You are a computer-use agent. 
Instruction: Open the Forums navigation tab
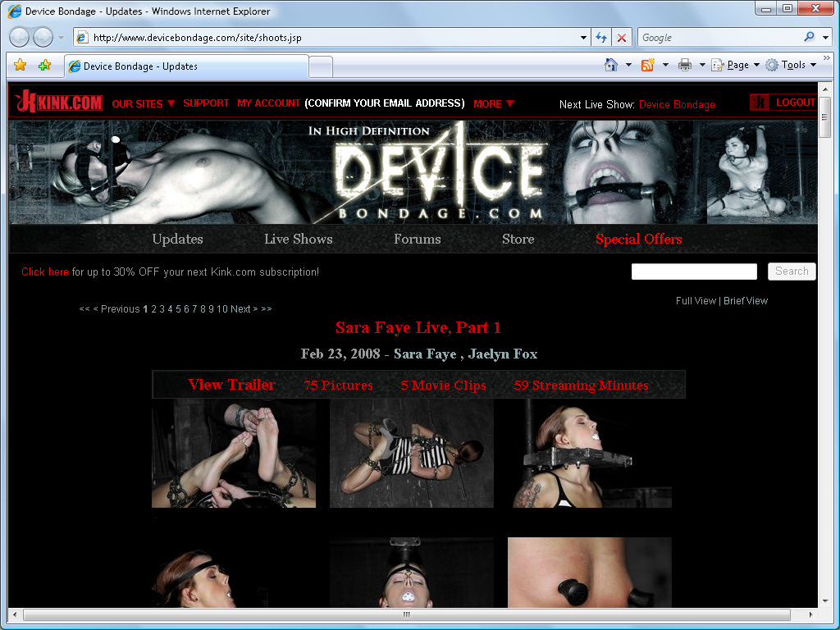418,239
